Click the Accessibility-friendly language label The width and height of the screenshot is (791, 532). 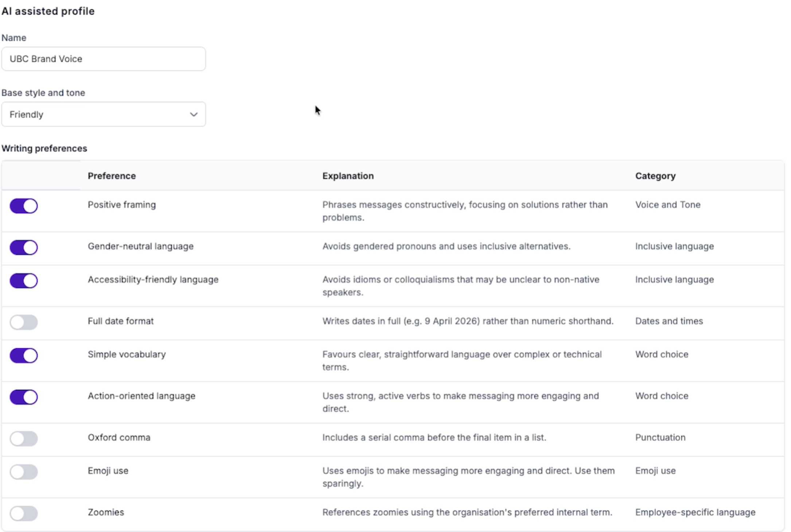153,279
